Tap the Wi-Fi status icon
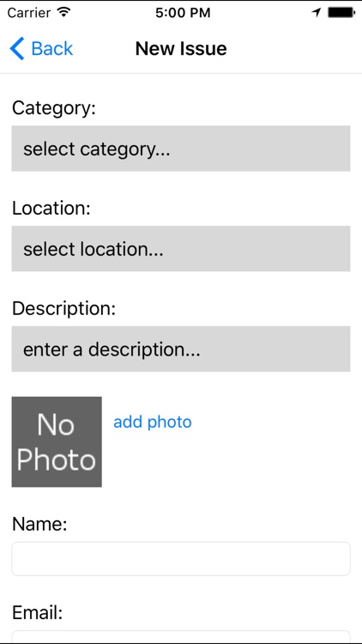This screenshot has height=644, width=362. (x=64, y=12)
